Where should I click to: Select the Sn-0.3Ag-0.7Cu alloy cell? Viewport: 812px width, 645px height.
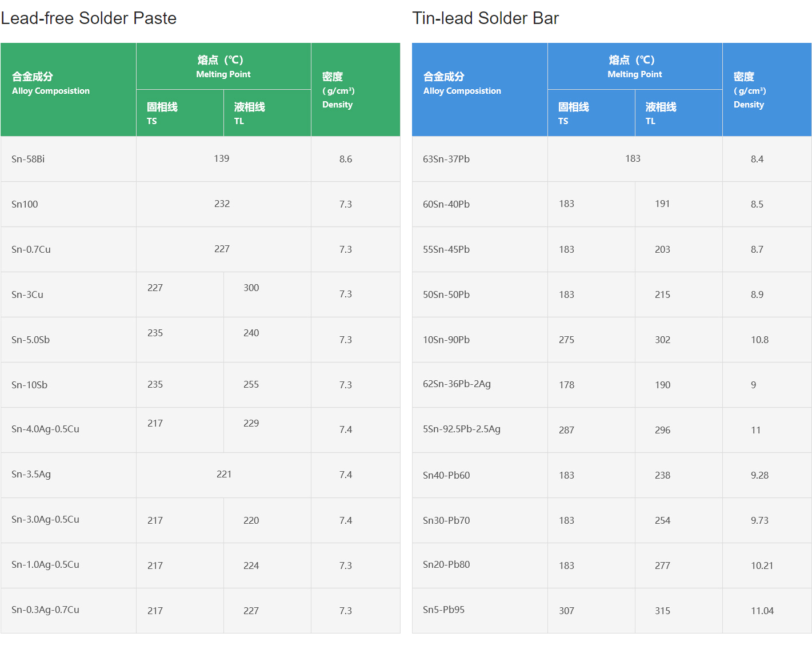coord(45,610)
